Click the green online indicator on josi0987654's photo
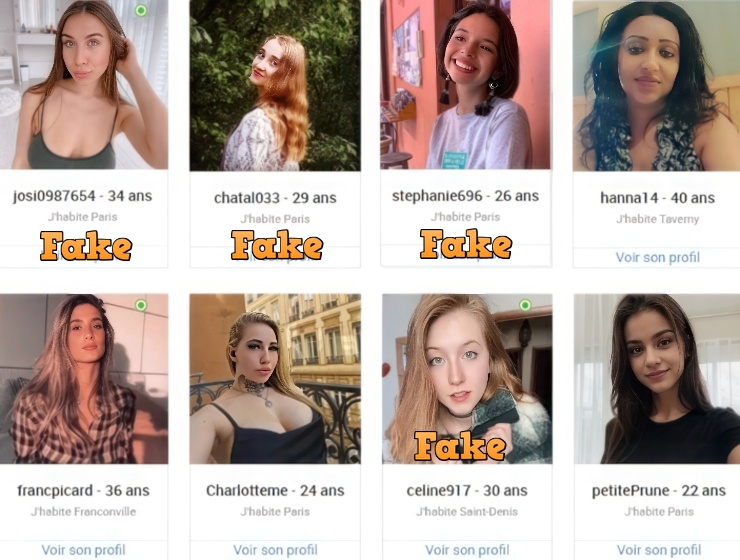Image resolution: width=740 pixels, height=560 pixels. [141, 10]
